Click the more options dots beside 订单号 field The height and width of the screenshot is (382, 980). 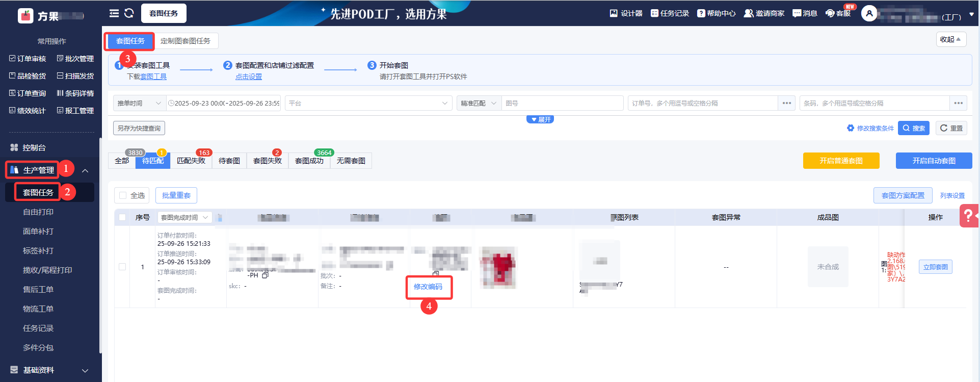click(787, 103)
